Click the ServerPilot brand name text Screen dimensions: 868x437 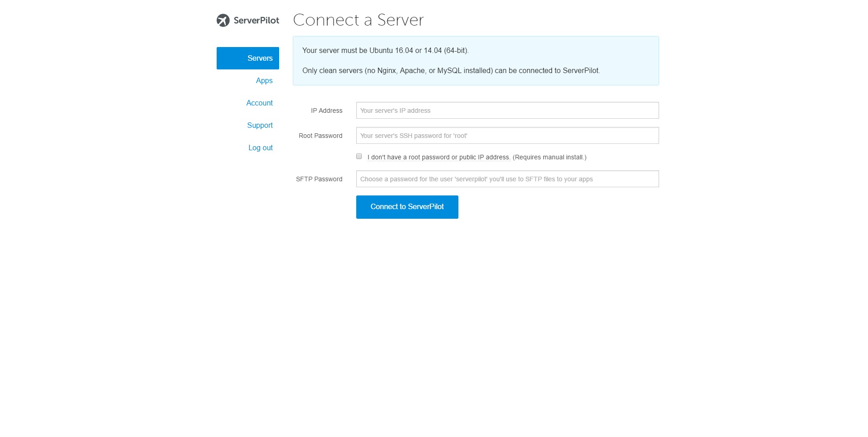(256, 20)
